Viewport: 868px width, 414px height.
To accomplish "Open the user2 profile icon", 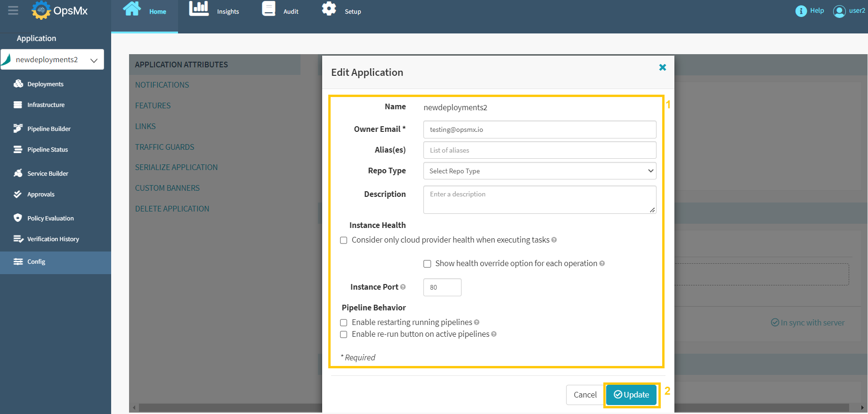I will click(839, 11).
